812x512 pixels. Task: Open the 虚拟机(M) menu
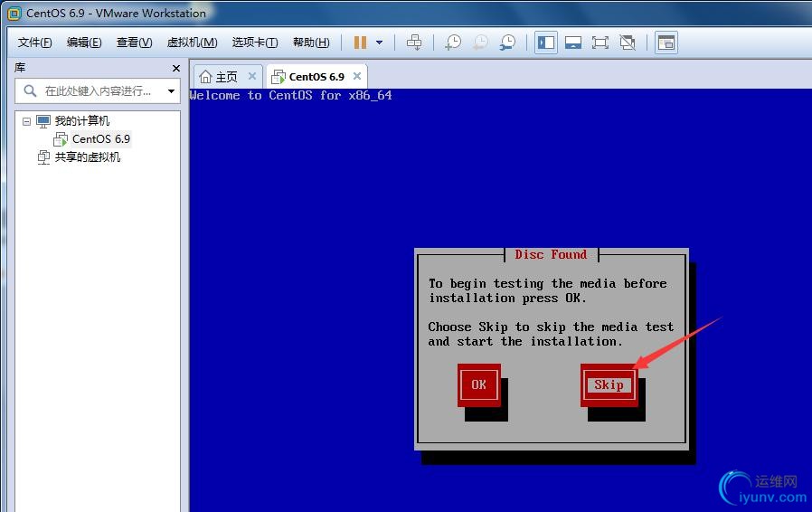coord(192,43)
